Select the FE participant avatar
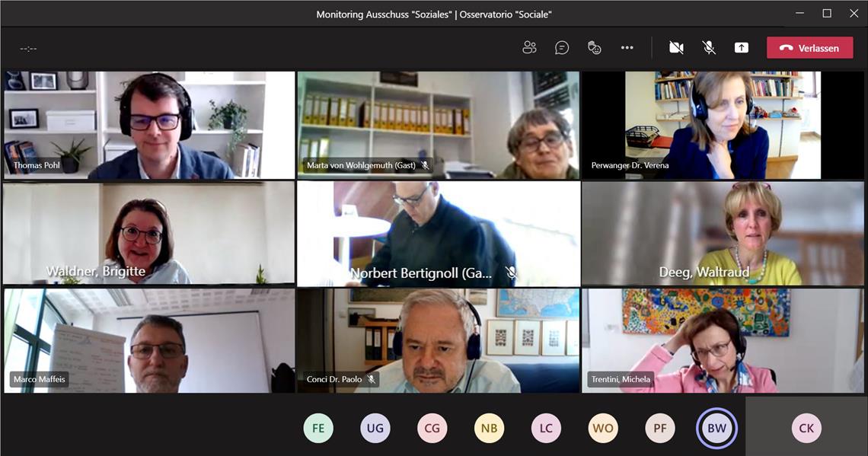The width and height of the screenshot is (868, 456). (x=318, y=428)
